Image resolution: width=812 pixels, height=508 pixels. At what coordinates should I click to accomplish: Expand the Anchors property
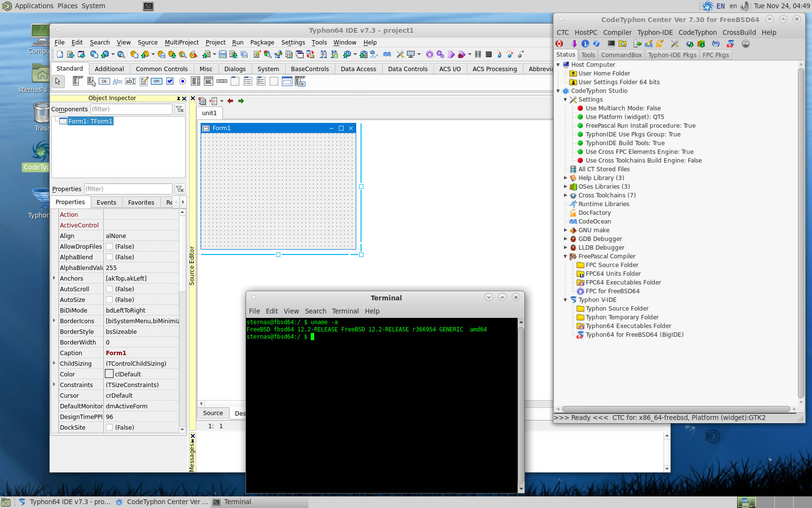(x=54, y=278)
